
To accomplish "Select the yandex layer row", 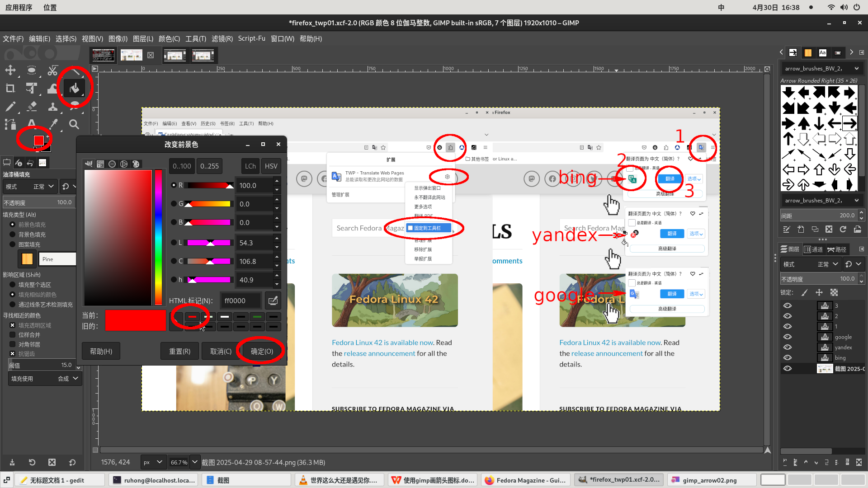I will pyautogui.click(x=823, y=347).
